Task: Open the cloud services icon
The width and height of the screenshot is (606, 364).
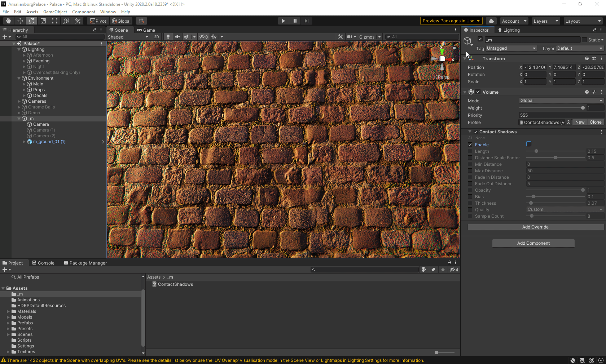Action: [491, 21]
